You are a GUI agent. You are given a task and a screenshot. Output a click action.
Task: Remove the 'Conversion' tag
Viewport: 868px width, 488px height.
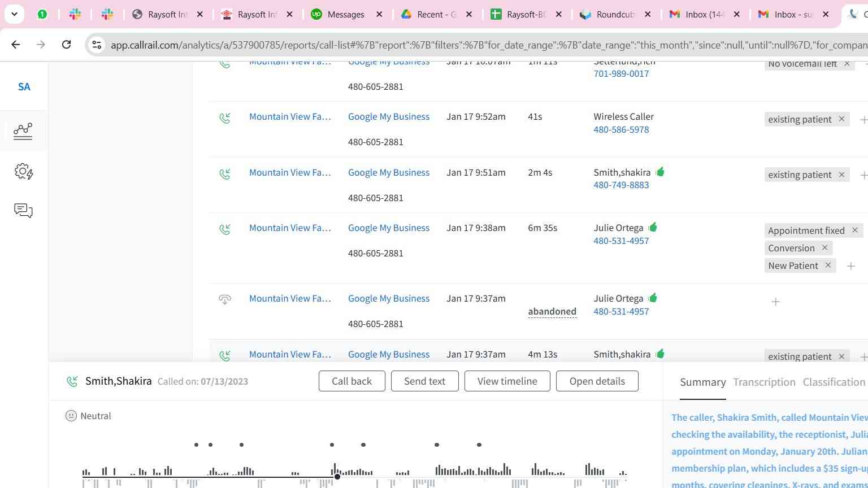(824, 247)
